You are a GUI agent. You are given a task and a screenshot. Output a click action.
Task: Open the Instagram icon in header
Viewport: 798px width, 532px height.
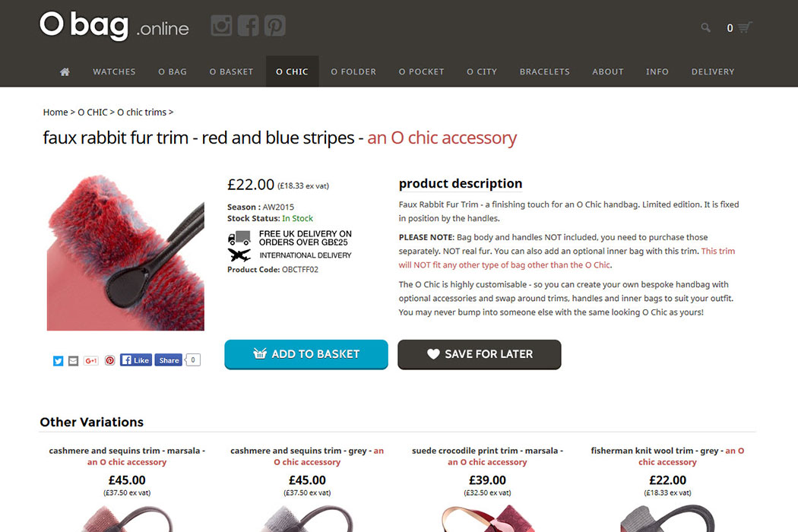pyautogui.click(x=221, y=25)
